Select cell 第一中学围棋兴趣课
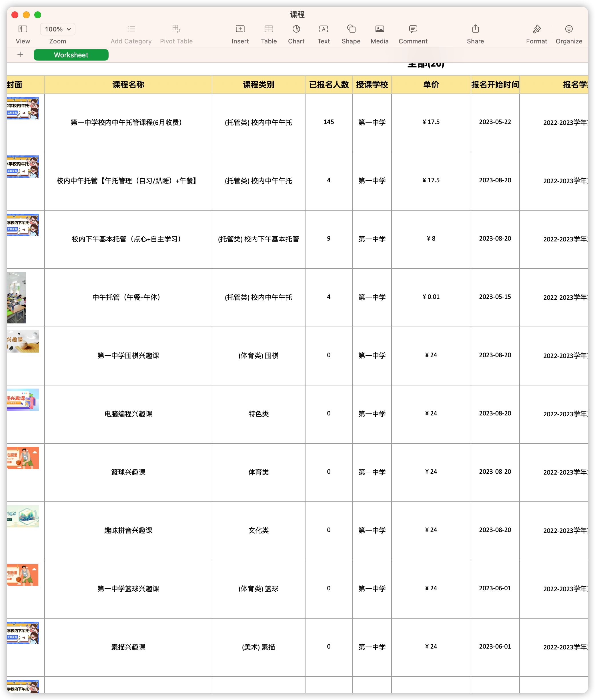The height and width of the screenshot is (700, 595). (128, 356)
